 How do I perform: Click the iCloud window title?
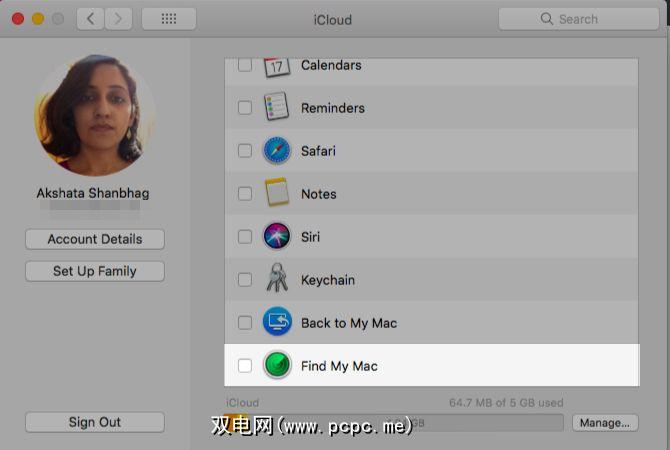pyautogui.click(x=333, y=20)
